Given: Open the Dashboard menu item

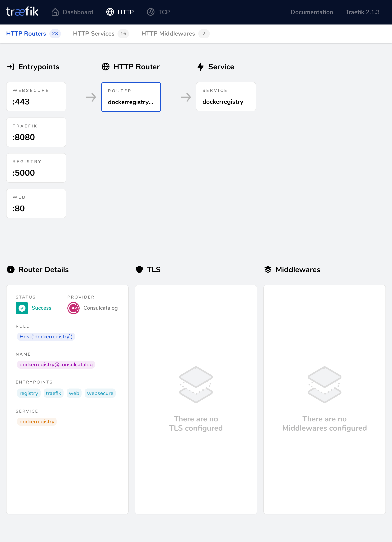Looking at the screenshot, I should click(x=72, y=12).
